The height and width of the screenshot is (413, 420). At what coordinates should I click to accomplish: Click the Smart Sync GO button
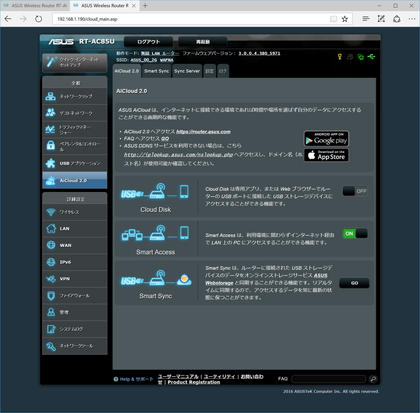pyautogui.click(x=354, y=283)
